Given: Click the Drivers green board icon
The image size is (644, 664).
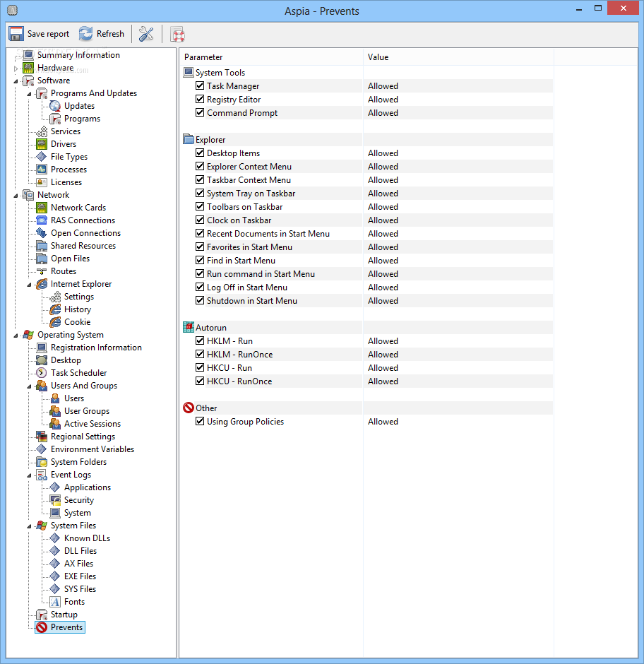Looking at the screenshot, I should 42,144.
